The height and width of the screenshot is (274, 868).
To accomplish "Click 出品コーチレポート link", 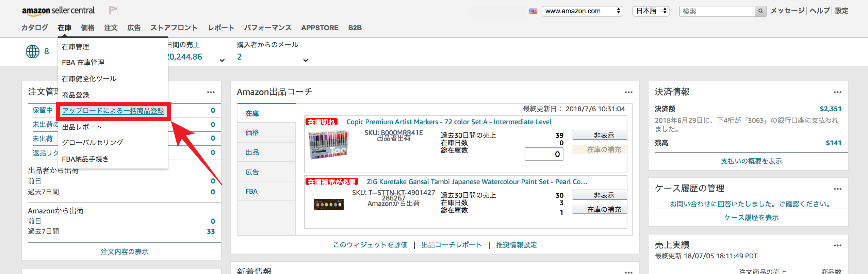I will click(x=452, y=245).
